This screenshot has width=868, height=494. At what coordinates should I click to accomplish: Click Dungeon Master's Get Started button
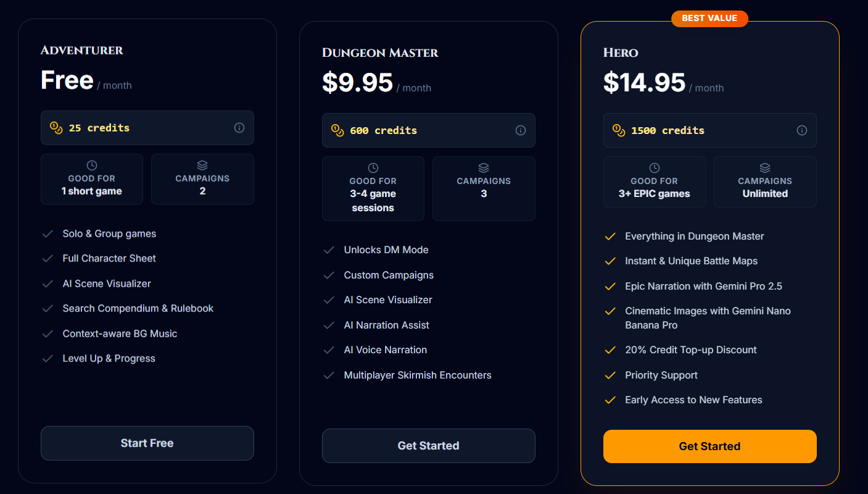[x=428, y=446]
